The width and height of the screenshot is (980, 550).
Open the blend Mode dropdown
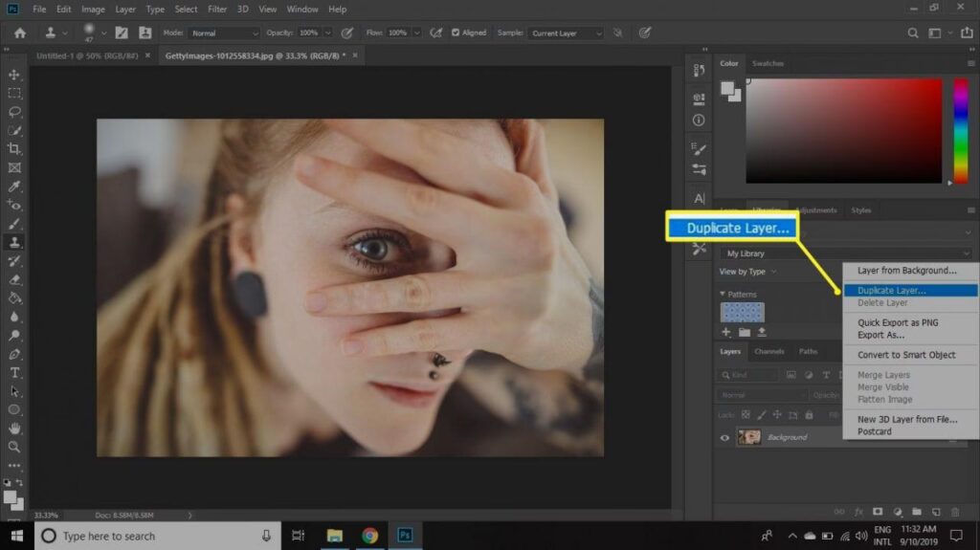point(225,33)
